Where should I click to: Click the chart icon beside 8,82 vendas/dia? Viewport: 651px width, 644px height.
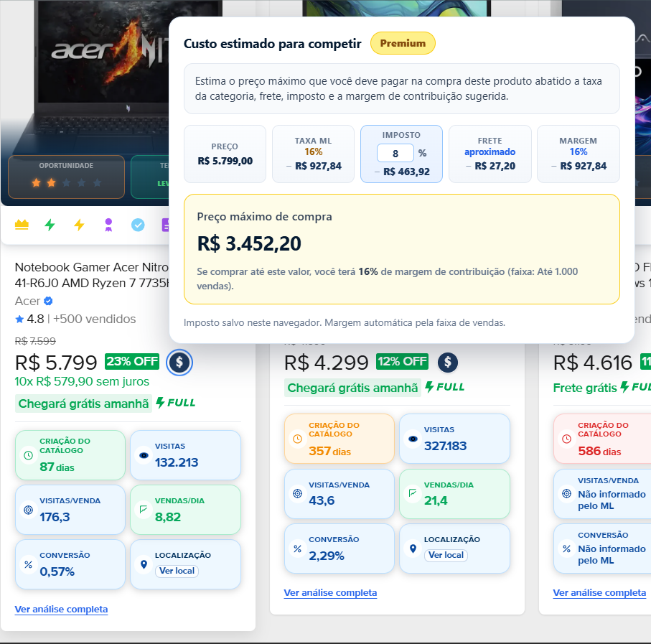tap(144, 510)
